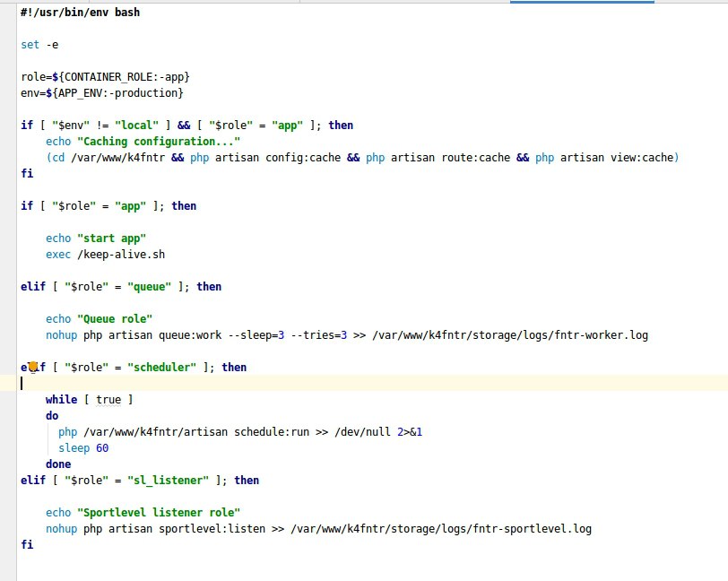Click 'schedule:run' in php command
Screen dimensions: 728x581
(x=272, y=432)
